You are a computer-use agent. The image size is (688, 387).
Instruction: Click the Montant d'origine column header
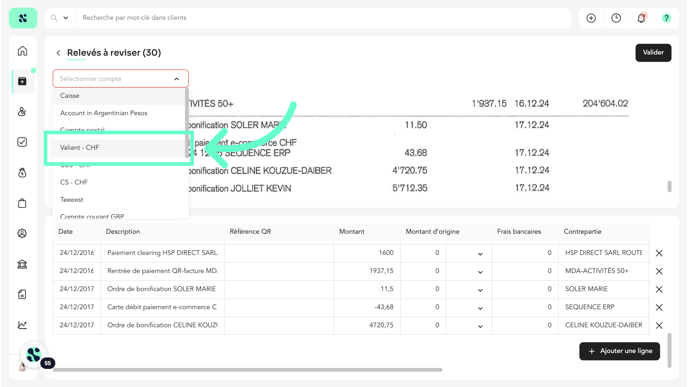[432, 231]
